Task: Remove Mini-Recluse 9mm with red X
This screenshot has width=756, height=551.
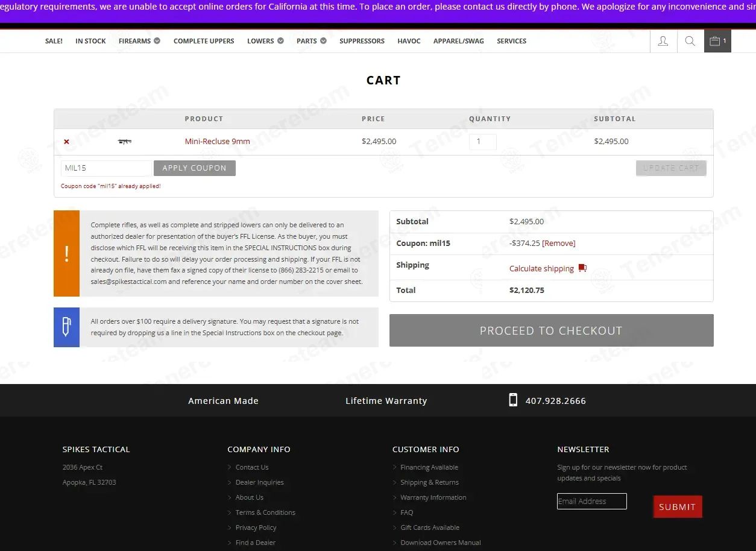Action: 66,142
